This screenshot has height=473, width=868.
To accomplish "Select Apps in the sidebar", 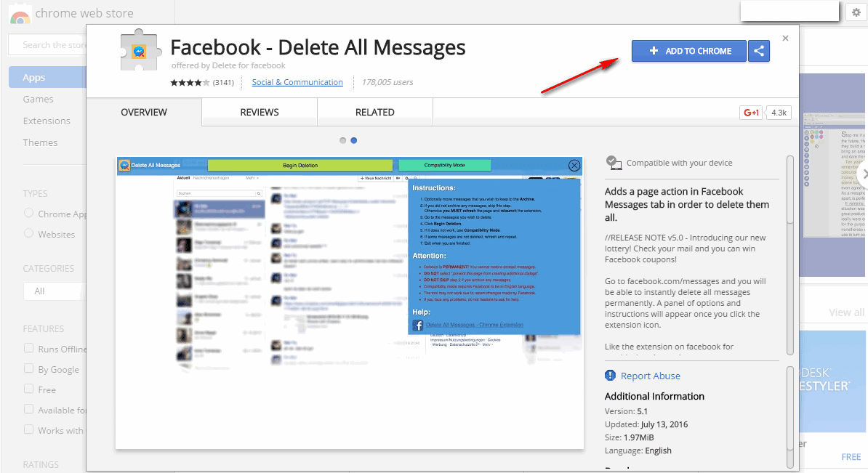I will pyautogui.click(x=47, y=78).
